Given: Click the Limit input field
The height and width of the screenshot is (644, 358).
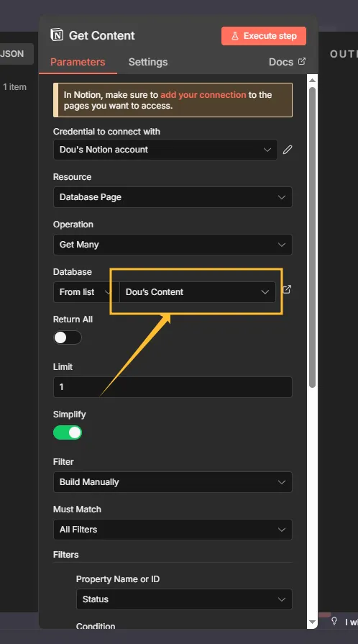Looking at the screenshot, I should pos(173,387).
